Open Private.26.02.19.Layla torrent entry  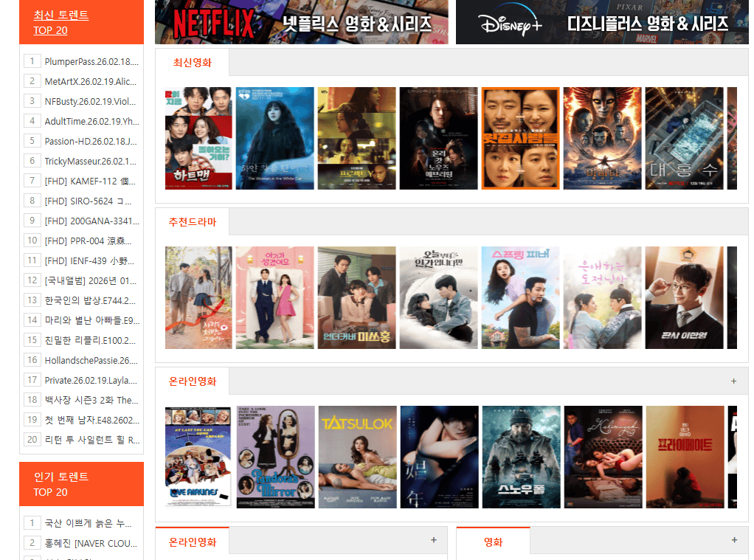point(91,380)
